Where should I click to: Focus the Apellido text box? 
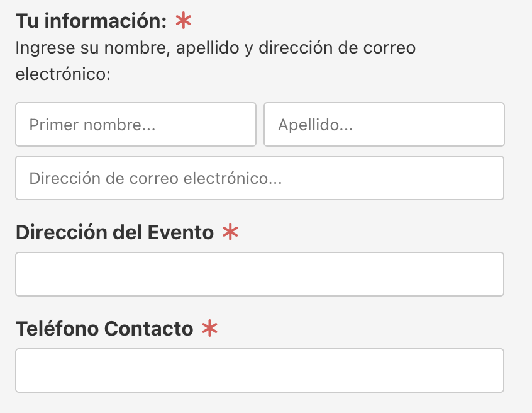[384, 125]
